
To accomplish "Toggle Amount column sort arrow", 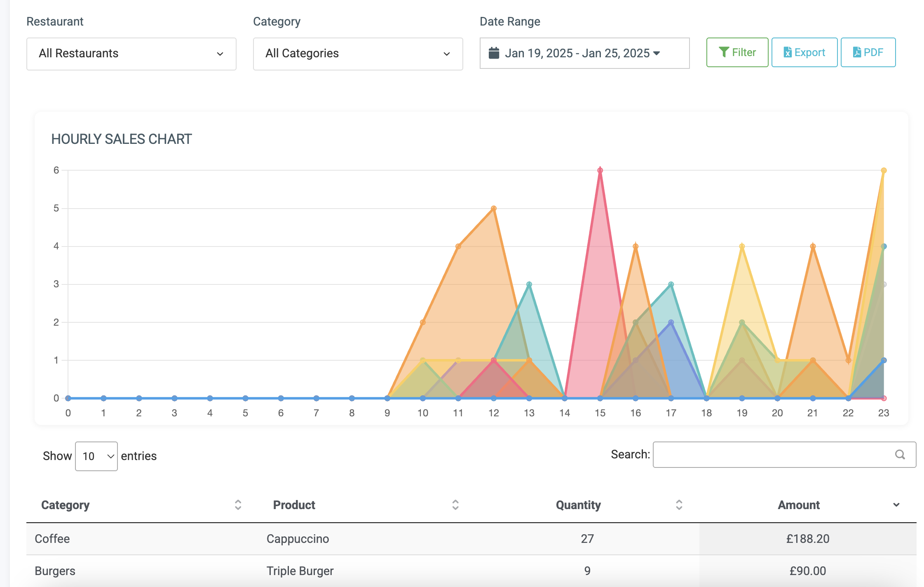I will click(x=896, y=505).
